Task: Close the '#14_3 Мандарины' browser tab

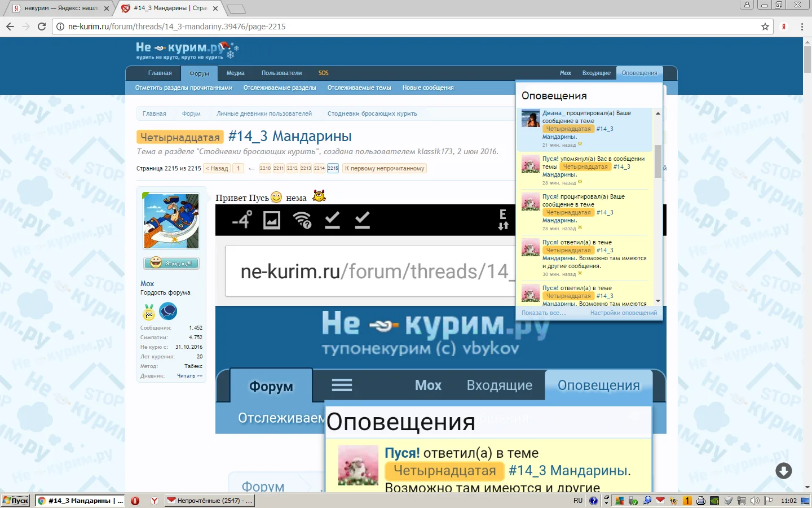Action: (215, 8)
